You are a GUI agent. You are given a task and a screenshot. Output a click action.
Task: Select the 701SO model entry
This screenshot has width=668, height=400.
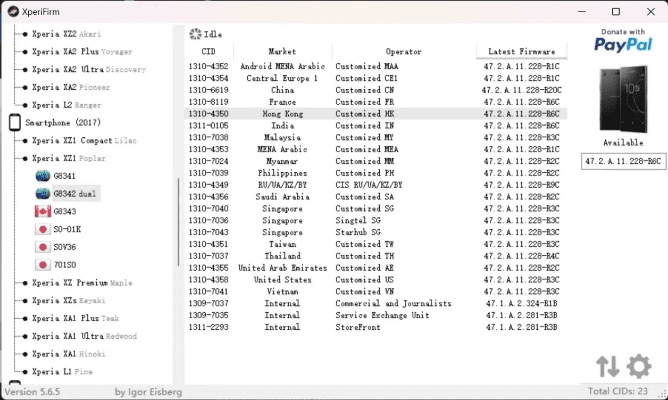click(66, 265)
